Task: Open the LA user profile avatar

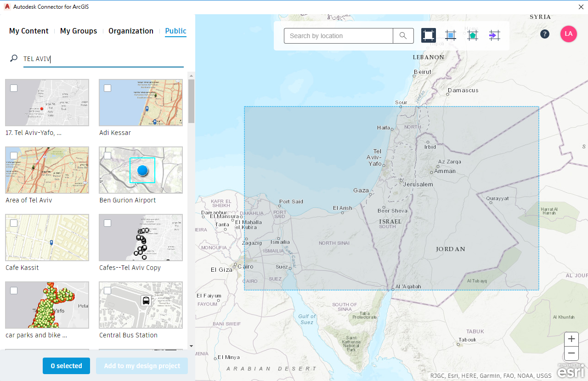Action: pos(569,34)
